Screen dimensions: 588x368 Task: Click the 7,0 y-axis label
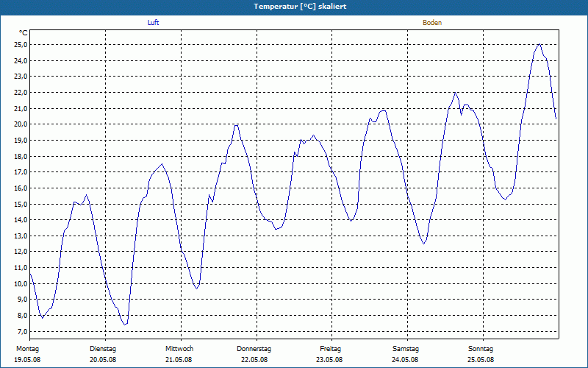[22, 332]
